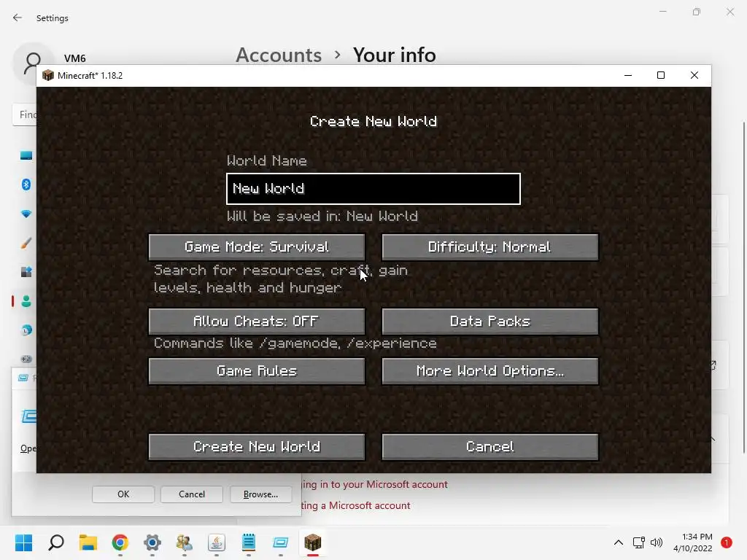Screen dimensions: 747x560
Task: Open Accounts breadcrumb in Settings
Action: 279,55
